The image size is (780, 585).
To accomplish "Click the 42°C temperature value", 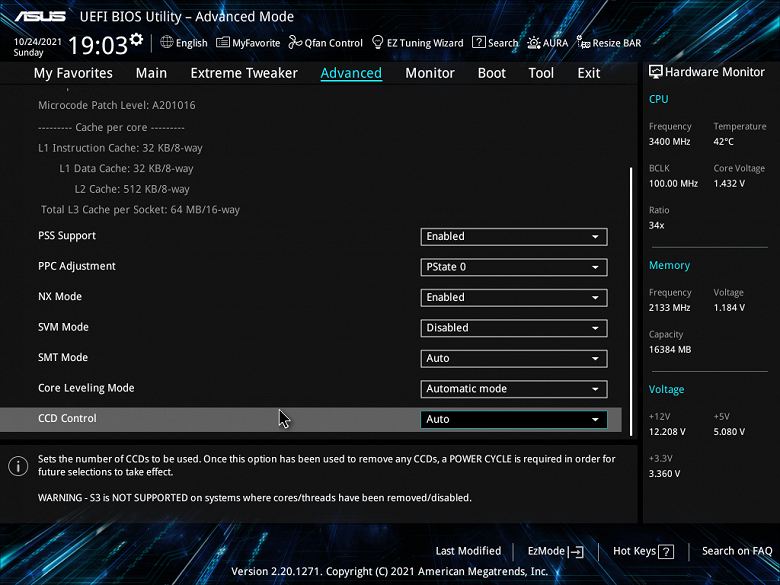I will [x=723, y=142].
